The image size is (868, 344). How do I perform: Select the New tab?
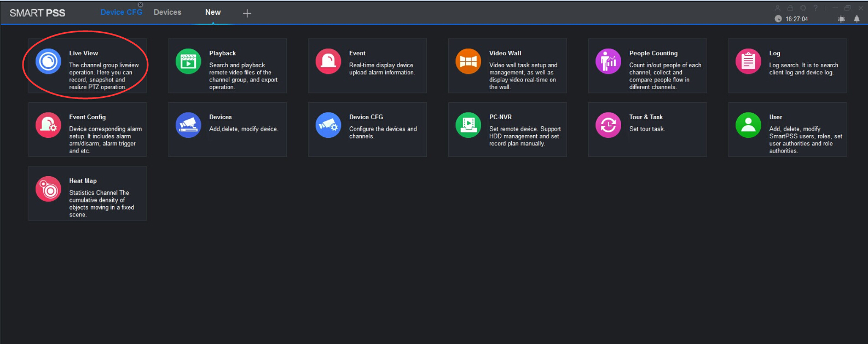(x=213, y=12)
